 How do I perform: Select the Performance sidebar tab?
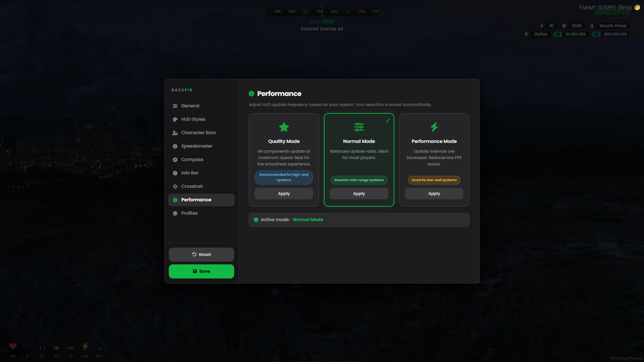click(x=201, y=200)
